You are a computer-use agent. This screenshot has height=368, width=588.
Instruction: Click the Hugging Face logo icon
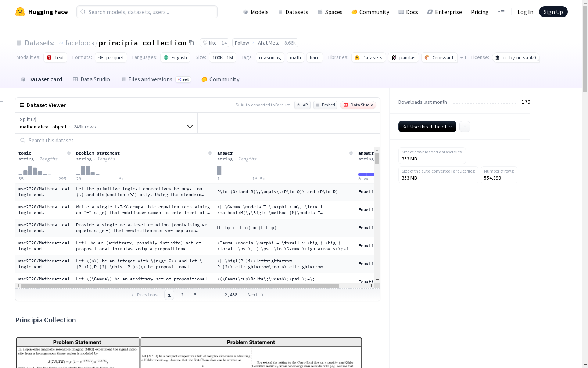tap(20, 12)
